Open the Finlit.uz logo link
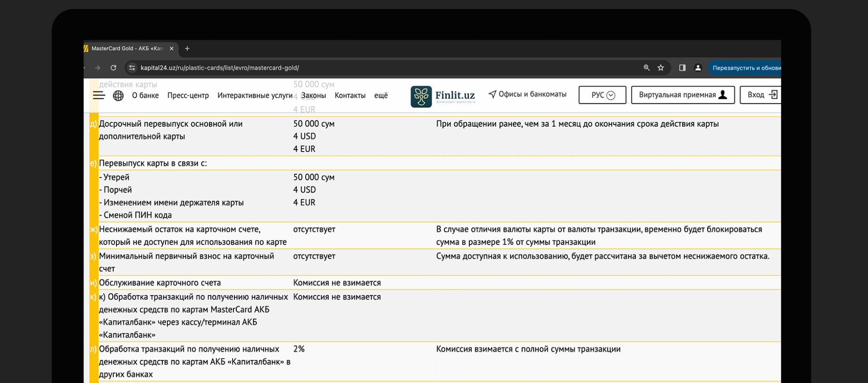Viewport: 868px width, 383px height. coord(443,96)
